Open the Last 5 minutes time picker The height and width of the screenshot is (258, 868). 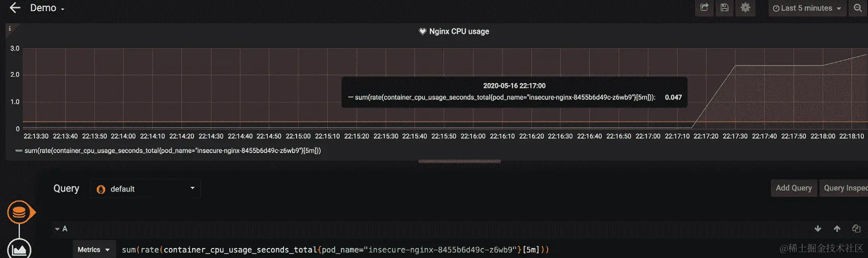(807, 8)
